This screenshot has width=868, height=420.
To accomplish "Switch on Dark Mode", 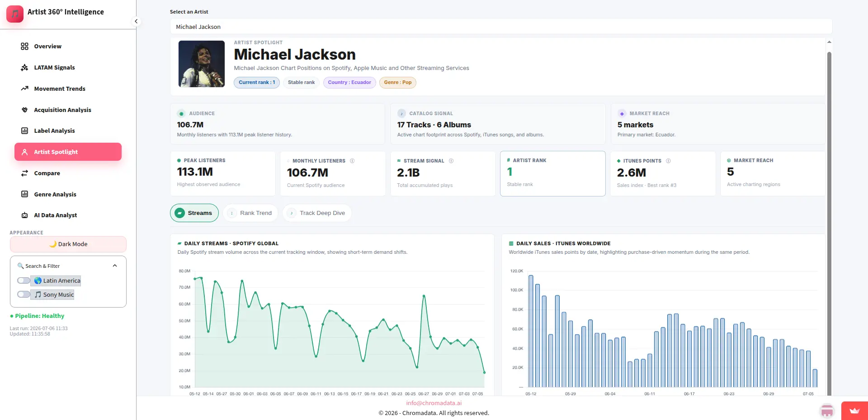I will click(x=68, y=244).
